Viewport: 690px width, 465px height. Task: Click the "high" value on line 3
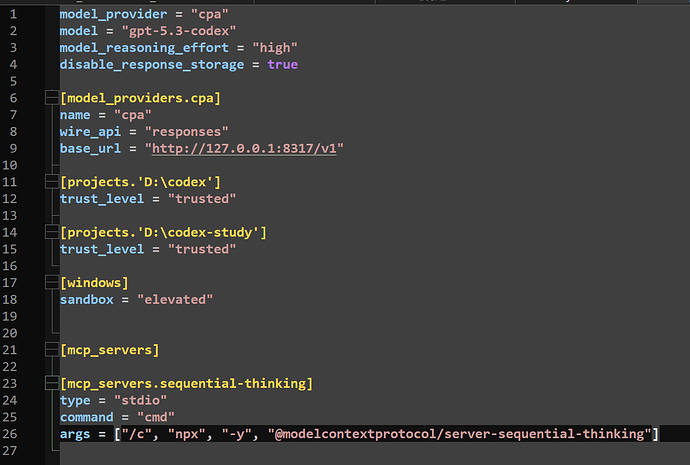pos(275,48)
